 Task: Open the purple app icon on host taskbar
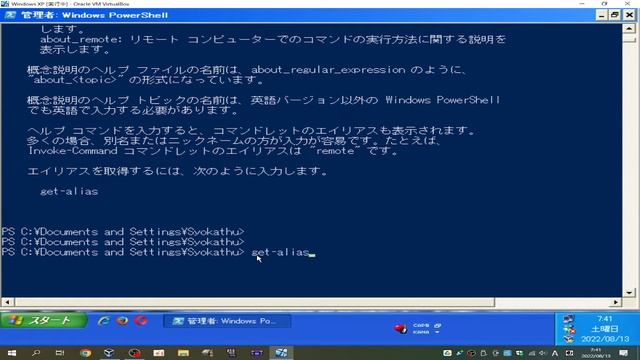coord(257,353)
